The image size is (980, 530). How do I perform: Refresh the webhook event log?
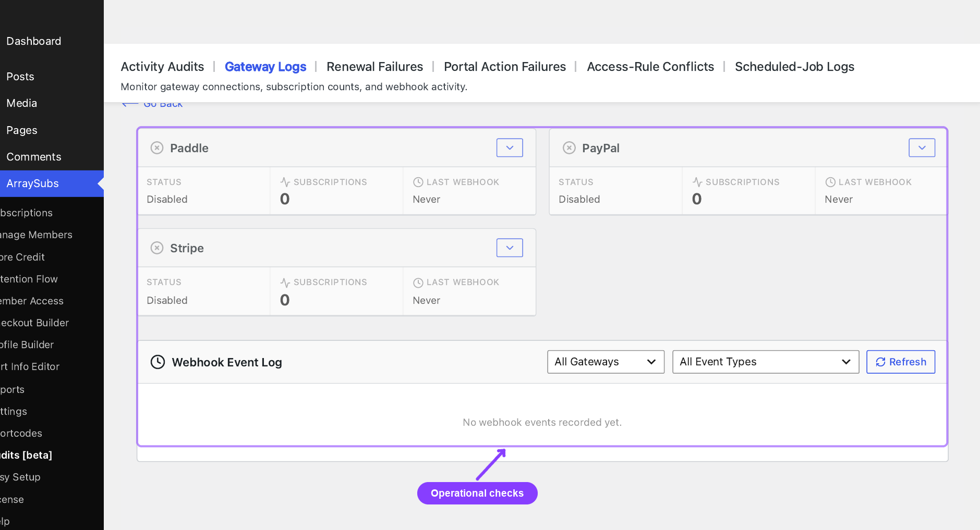tap(901, 362)
